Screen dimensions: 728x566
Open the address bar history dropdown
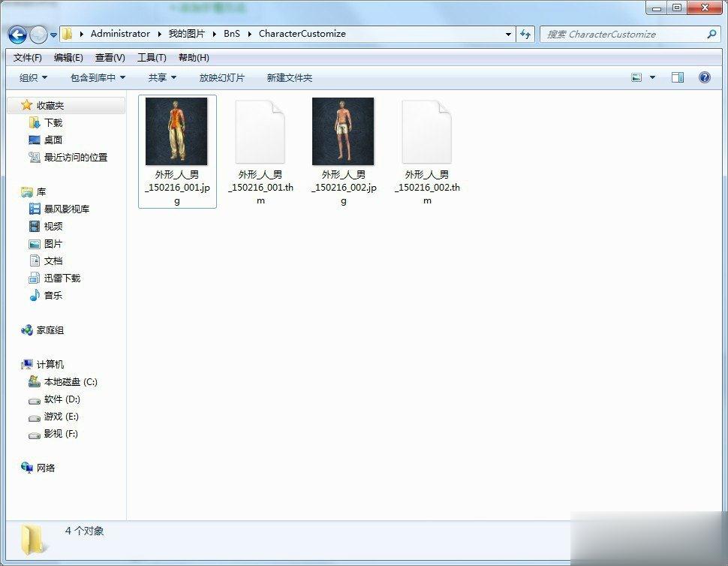coord(508,34)
